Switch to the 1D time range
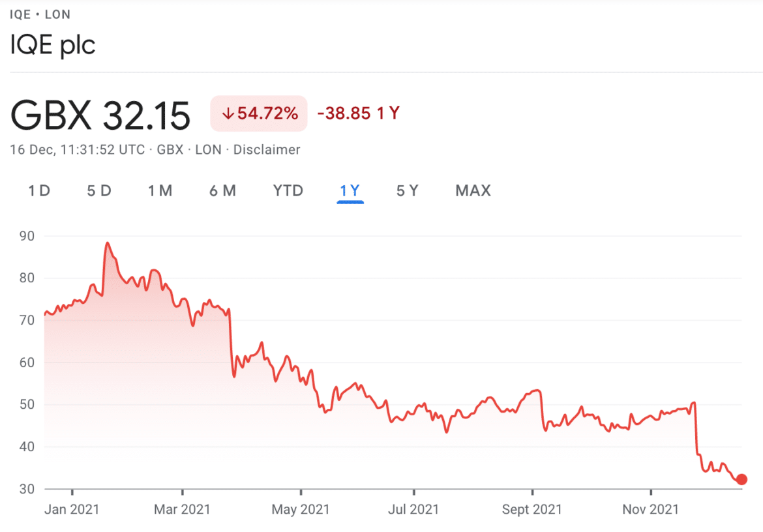 tap(38, 190)
